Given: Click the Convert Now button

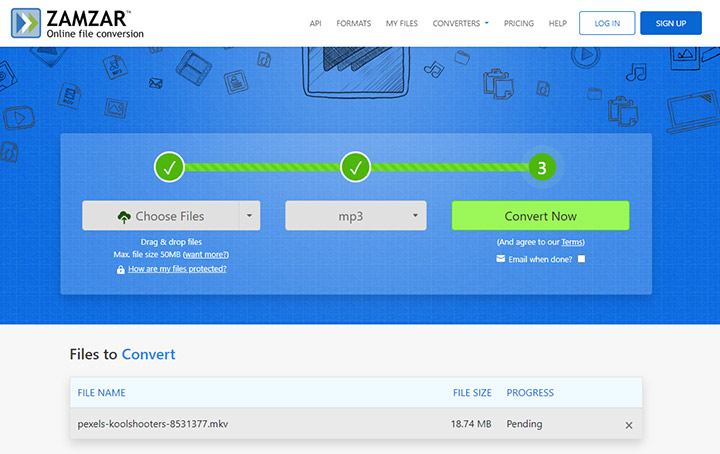Looking at the screenshot, I should (x=540, y=215).
